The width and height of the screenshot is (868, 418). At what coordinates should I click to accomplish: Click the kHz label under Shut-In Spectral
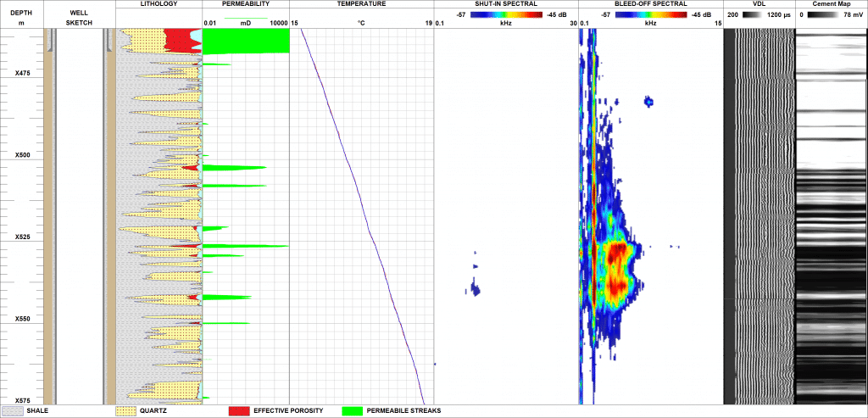(505, 23)
